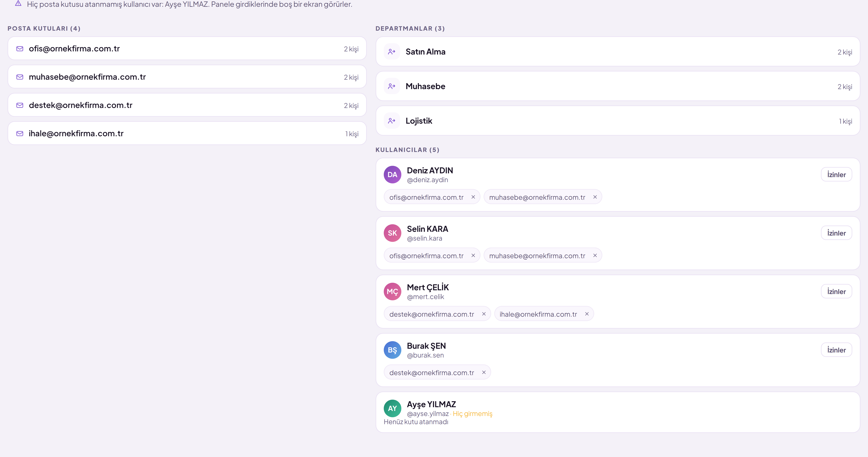Image resolution: width=868 pixels, height=457 pixels.
Task: Open İzinler for Mert ÇELİK
Action: coord(836,291)
